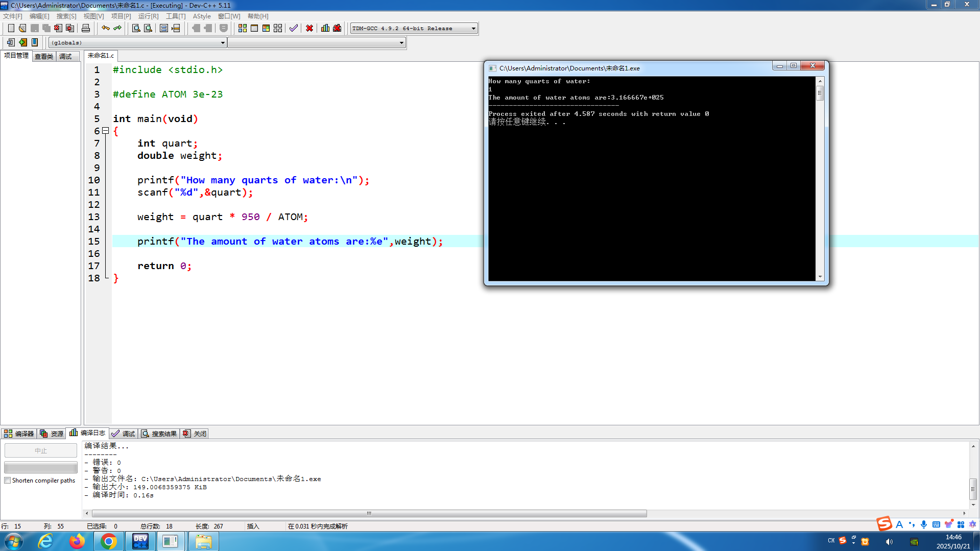Image resolution: width=980 pixels, height=551 pixels.
Task: Open the 搜索结果 bottom tab
Action: click(159, 434)
